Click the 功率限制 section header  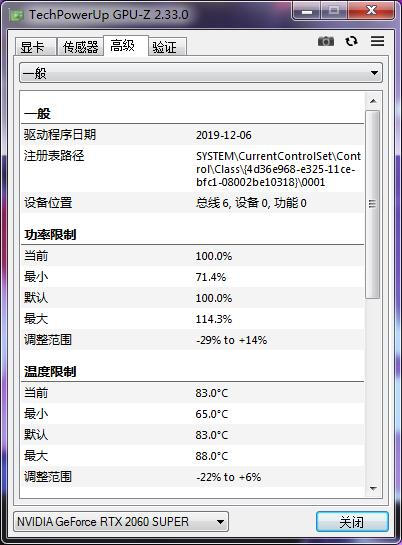(x=50, y=235)
